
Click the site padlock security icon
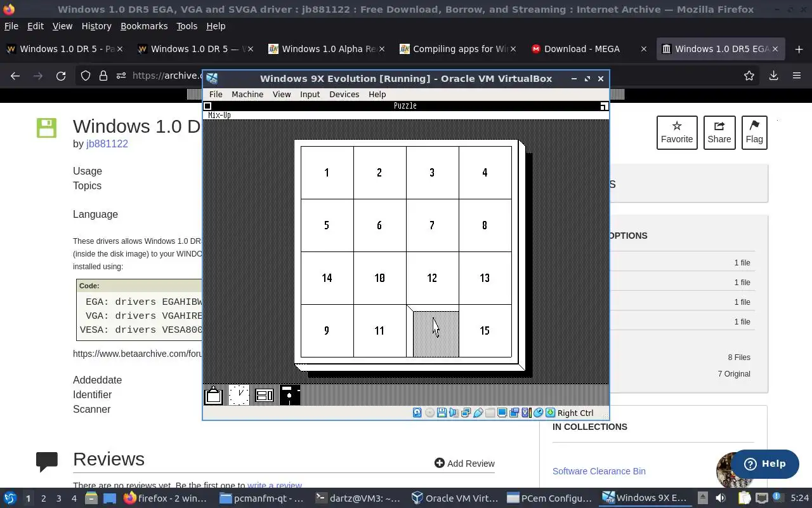pyautogui.click(x=103, y=76)
